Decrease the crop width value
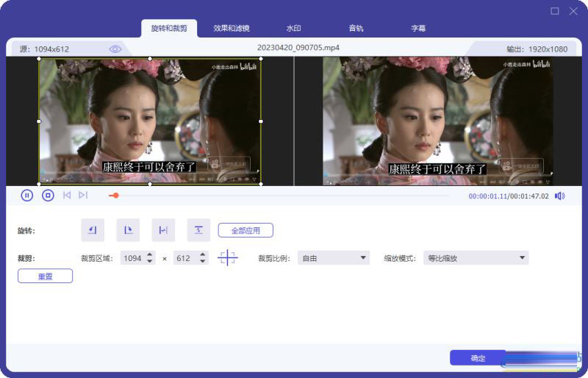 pyautogui.click(x=150, y=261)
